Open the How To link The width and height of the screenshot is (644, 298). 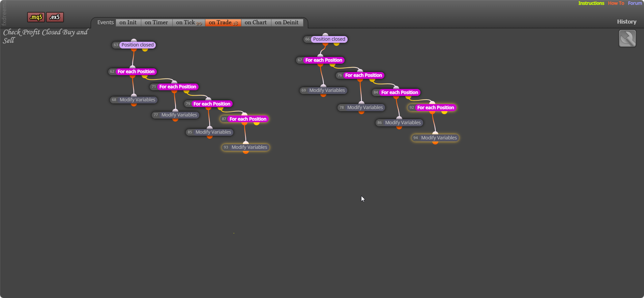[616, 3]
